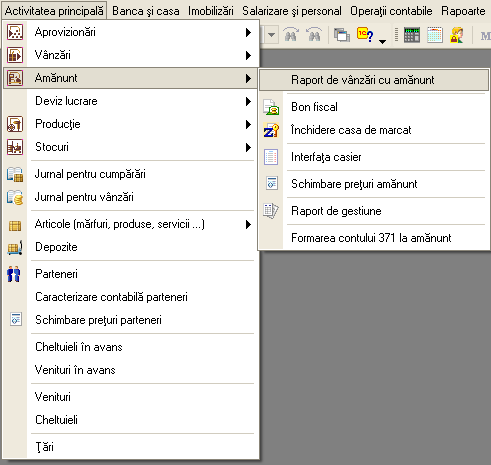Click the toolbar options small down arrow

[383, 42]
